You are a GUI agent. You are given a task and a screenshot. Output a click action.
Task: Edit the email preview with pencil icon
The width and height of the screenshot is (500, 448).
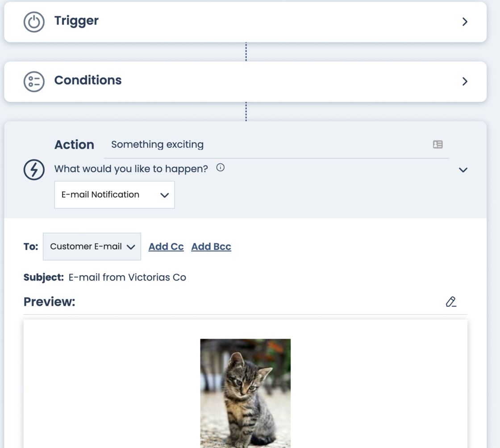pyautogui.click(x=451, y=302)
